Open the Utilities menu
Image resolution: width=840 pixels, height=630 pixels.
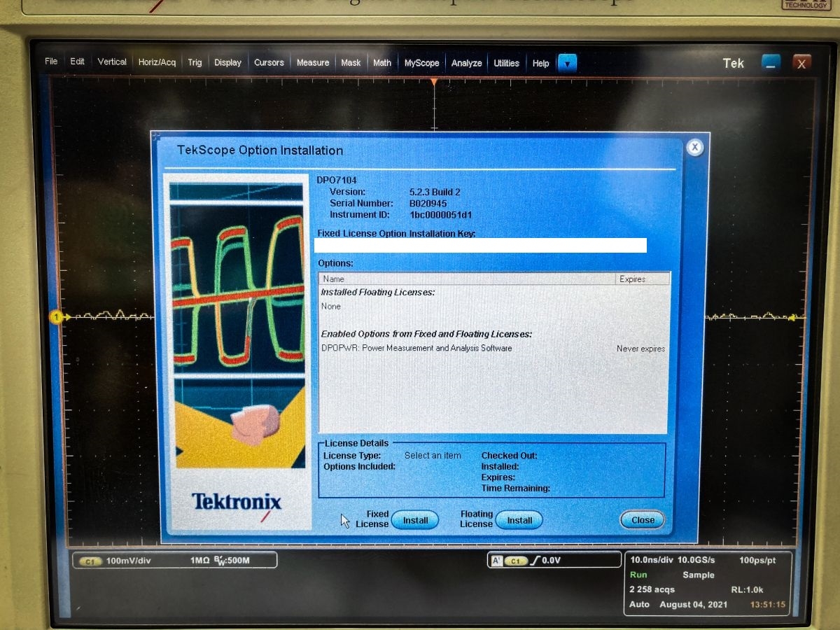pos(507,63)
